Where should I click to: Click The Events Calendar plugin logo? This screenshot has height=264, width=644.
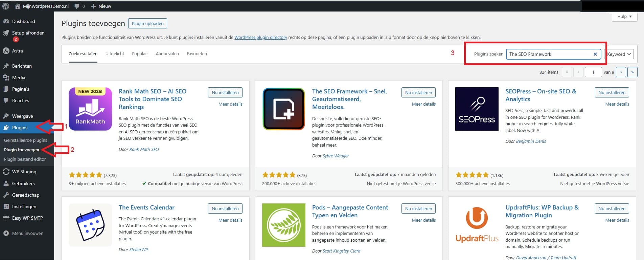pyautogui.click(x=90, y=225)
